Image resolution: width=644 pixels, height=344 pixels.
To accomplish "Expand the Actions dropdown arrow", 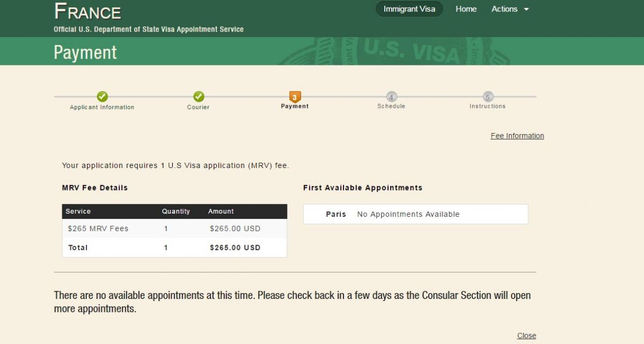I will [x=526, y=9].
